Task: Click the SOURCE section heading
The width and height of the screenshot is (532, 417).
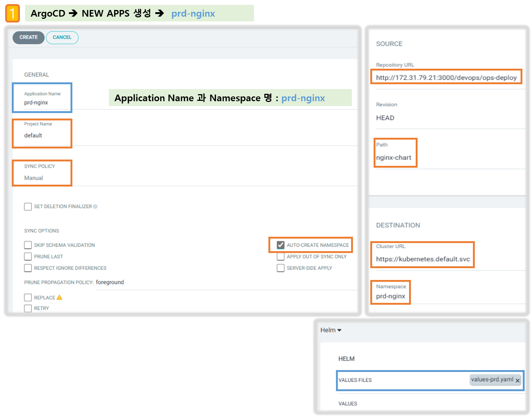Action: [389, 44]
